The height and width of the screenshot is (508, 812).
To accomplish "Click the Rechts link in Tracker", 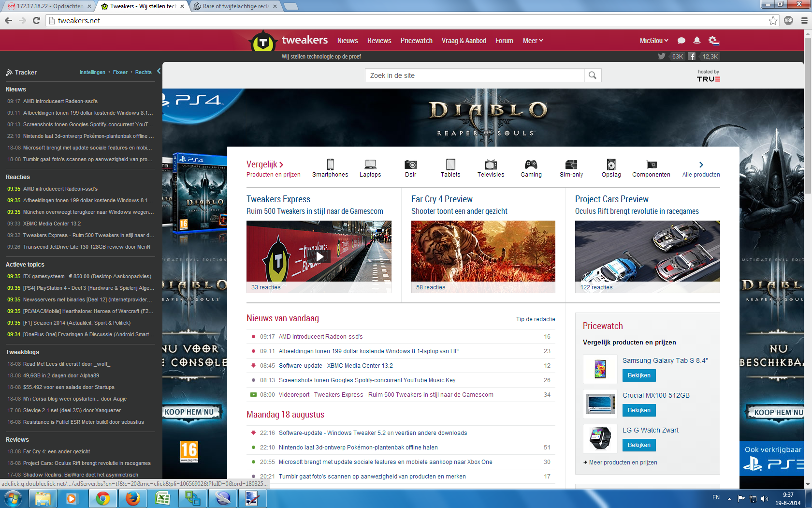I will (x=143, y=72).
